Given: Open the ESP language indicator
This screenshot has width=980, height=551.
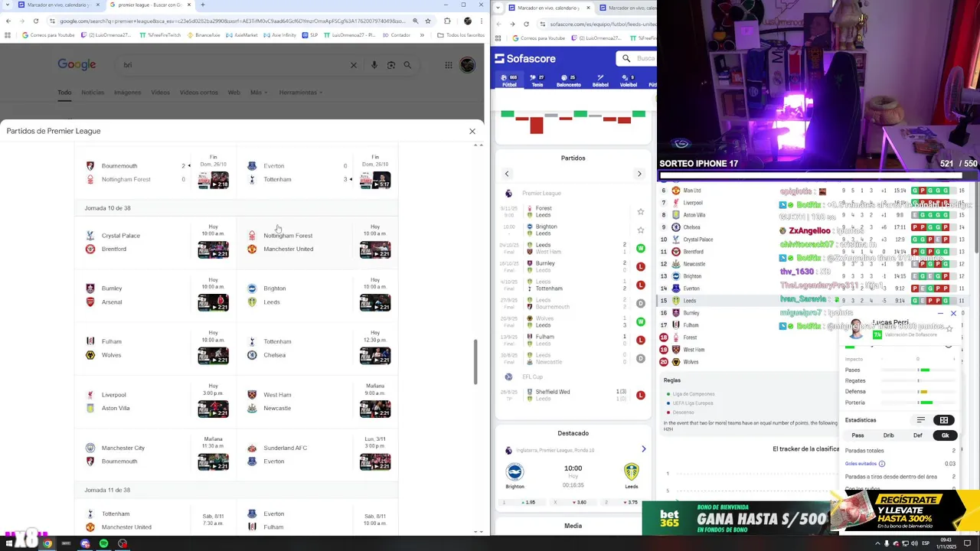Looking at the screenshot, I should tap(926, 543).
